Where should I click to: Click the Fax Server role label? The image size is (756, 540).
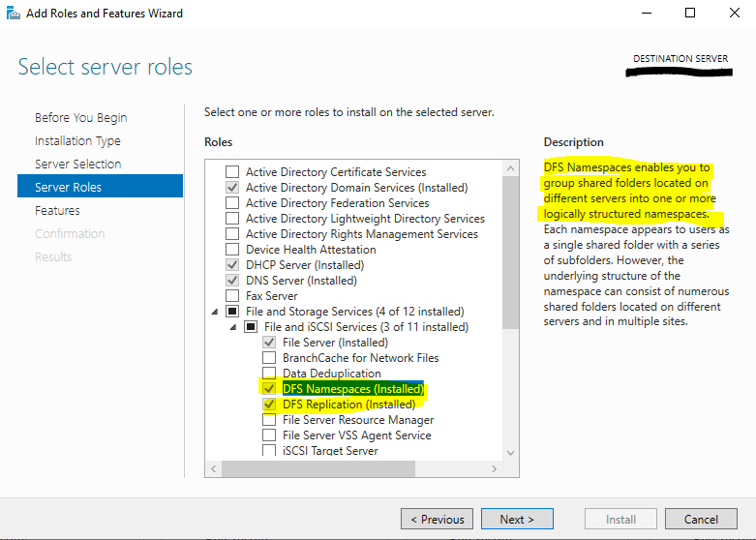271,295
